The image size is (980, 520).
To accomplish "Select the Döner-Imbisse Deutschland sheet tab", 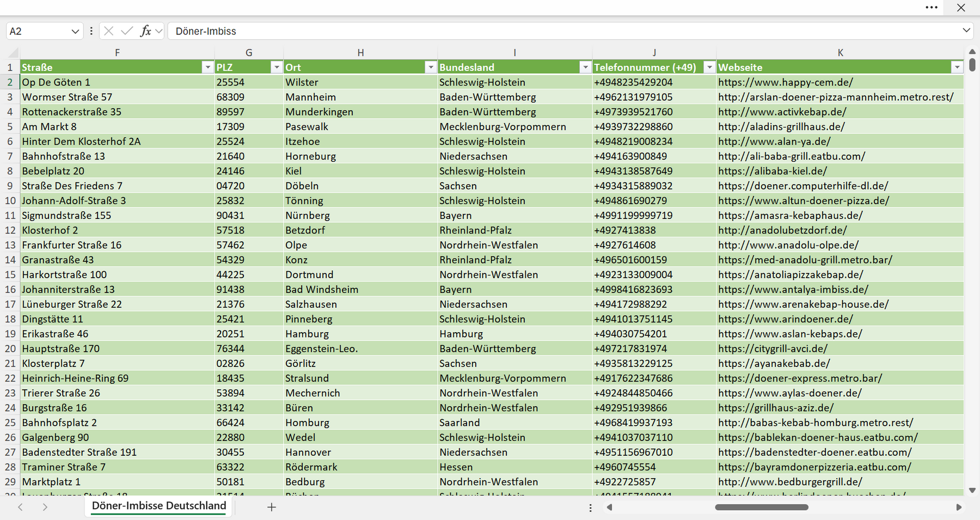I will click(158, 506).
